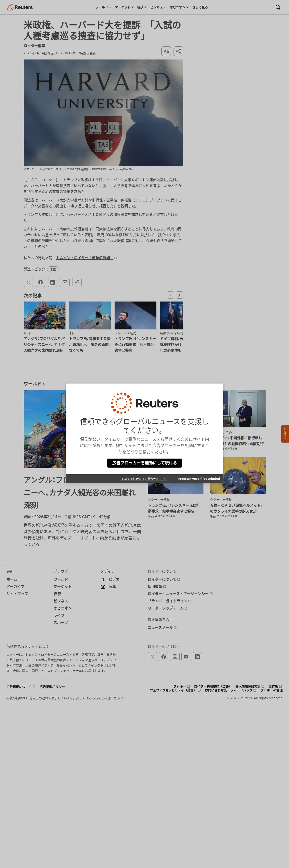Open アーカイブ footer link
This screenshot has height=868, width=289.
pos(15,587)
